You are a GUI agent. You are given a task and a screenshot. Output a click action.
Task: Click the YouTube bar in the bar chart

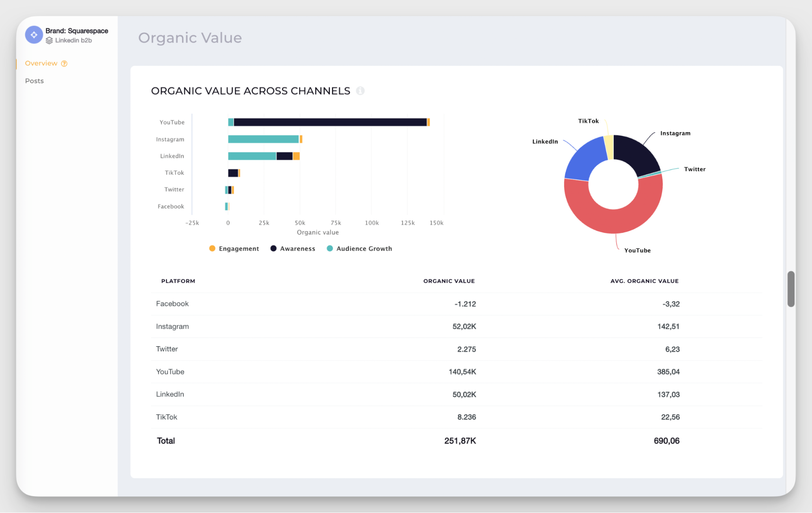(325, 121)
